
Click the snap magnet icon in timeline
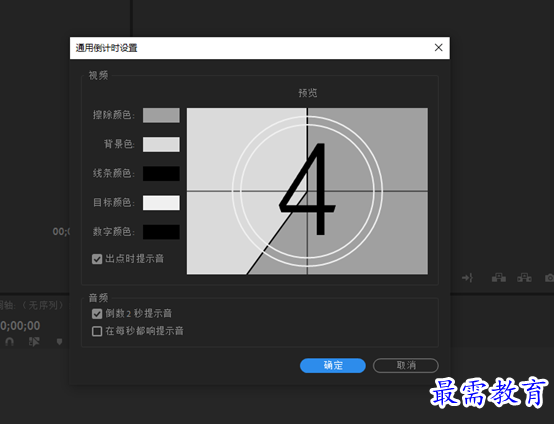click(x=10, y=342)
